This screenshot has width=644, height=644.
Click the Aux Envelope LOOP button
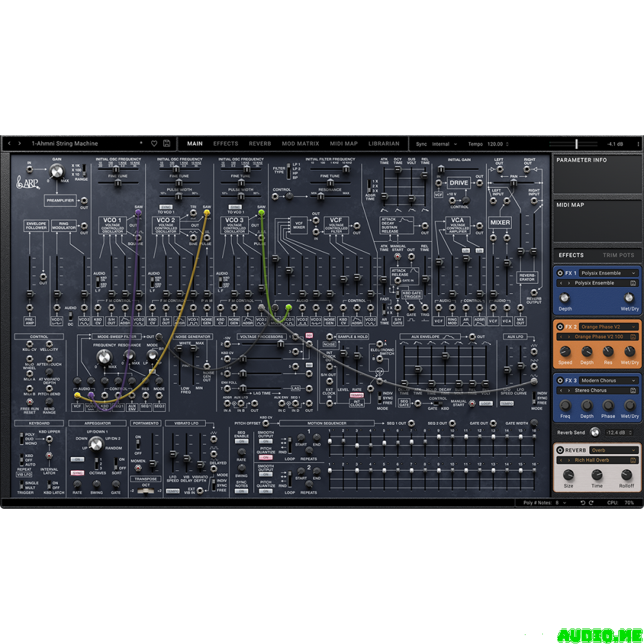point(486,404)
